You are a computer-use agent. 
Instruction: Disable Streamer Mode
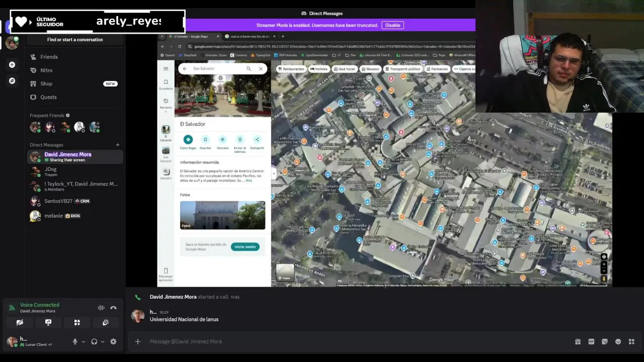[x=392, y=25]
